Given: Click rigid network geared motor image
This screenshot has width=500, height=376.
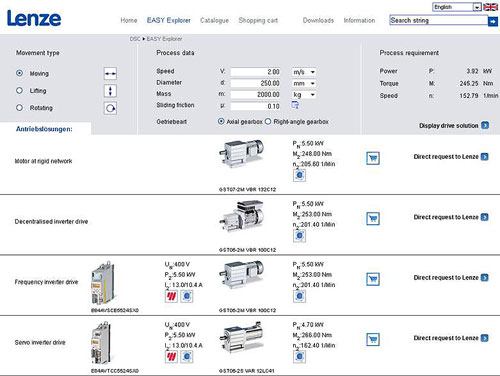Looking at the screenshot, I should click(242, 153).
